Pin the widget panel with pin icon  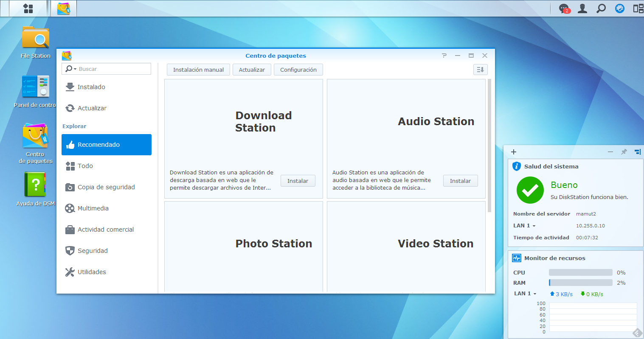tap(624, 152)
